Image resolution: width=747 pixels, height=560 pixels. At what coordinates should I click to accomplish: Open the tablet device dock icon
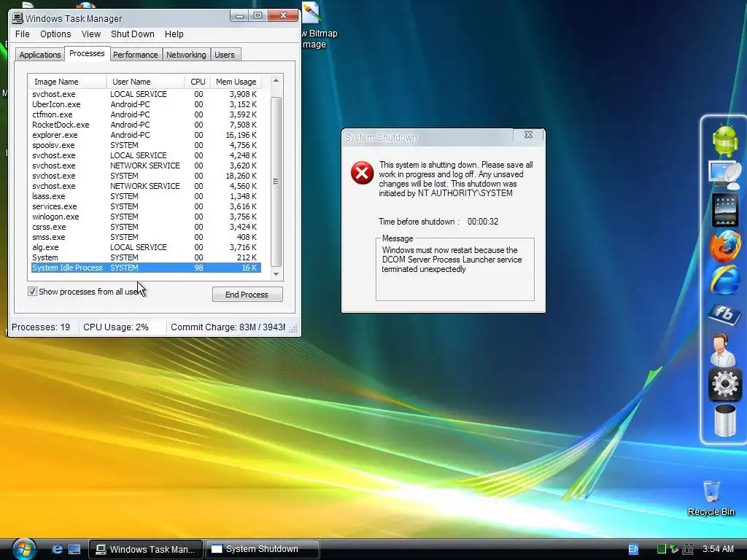[x=724, y=209]
